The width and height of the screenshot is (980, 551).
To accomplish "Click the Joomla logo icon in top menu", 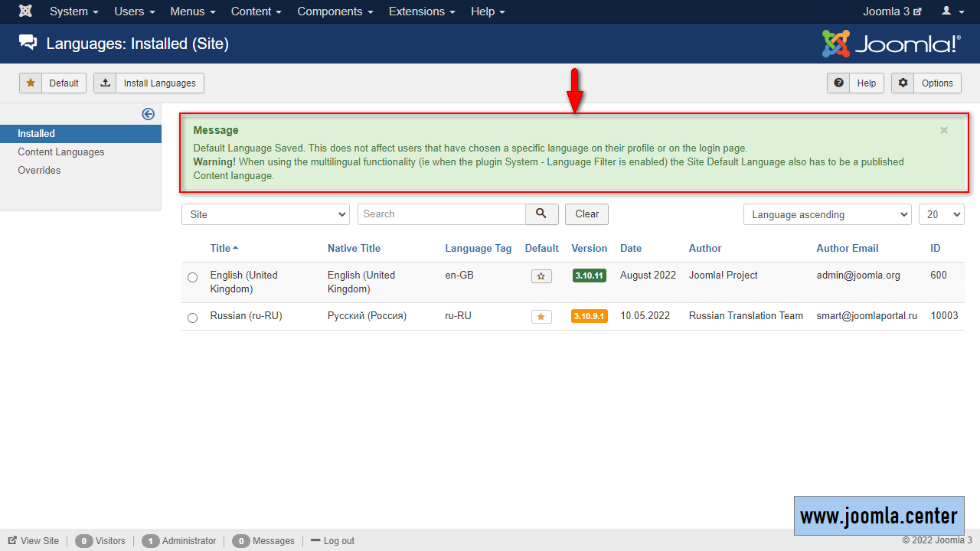I will click(25, 11).
